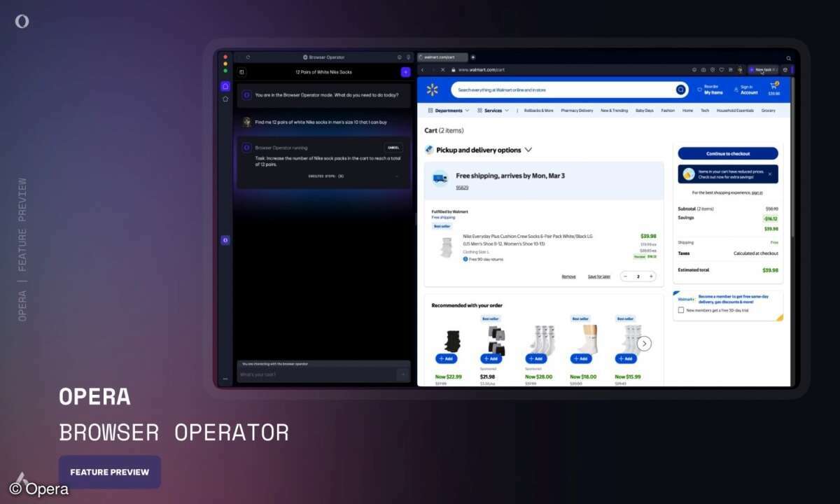Open Sign In Account
Screen dimensions: 840x504
(745, 90)
